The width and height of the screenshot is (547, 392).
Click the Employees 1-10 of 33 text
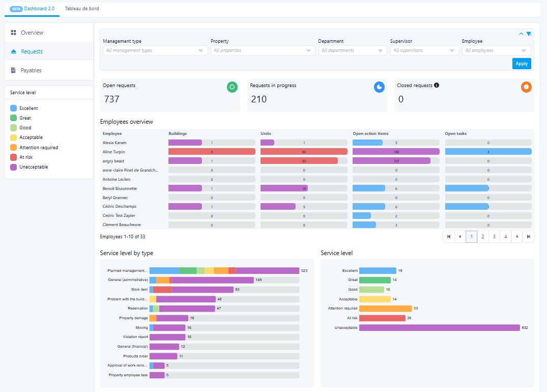pos(123,237)
